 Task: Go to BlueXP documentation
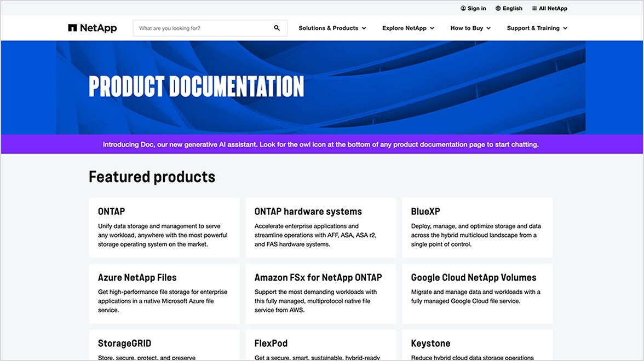pos(477,227)
